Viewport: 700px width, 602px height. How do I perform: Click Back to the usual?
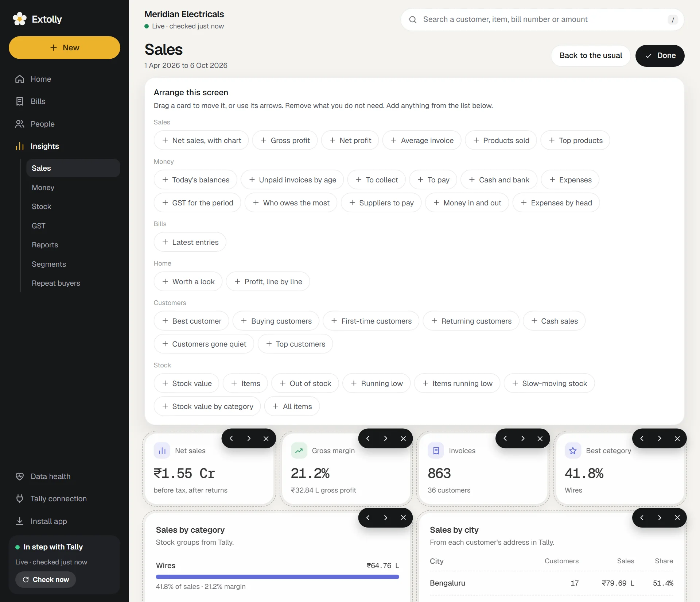tap(591, 55)
